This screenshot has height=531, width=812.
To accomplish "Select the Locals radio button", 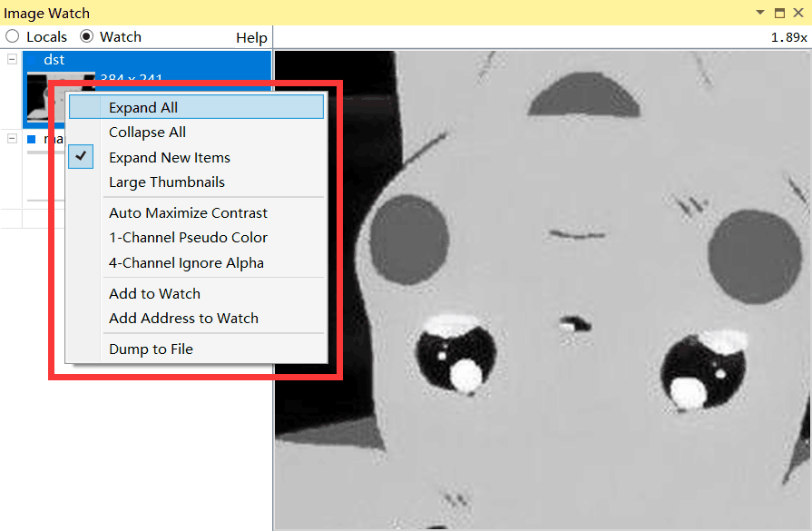I will 13,36.
